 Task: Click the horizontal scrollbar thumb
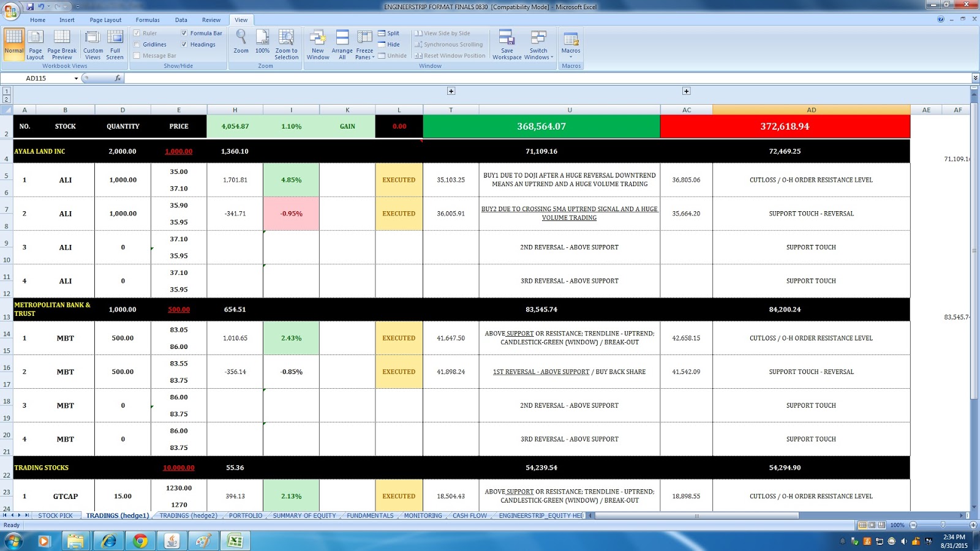[x=696, y=515]
